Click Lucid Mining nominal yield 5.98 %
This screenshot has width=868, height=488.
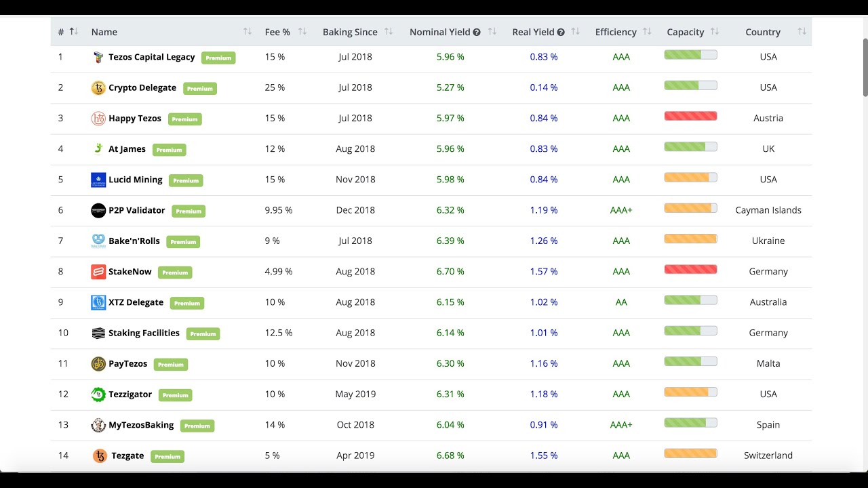click(x=450, y=180)
